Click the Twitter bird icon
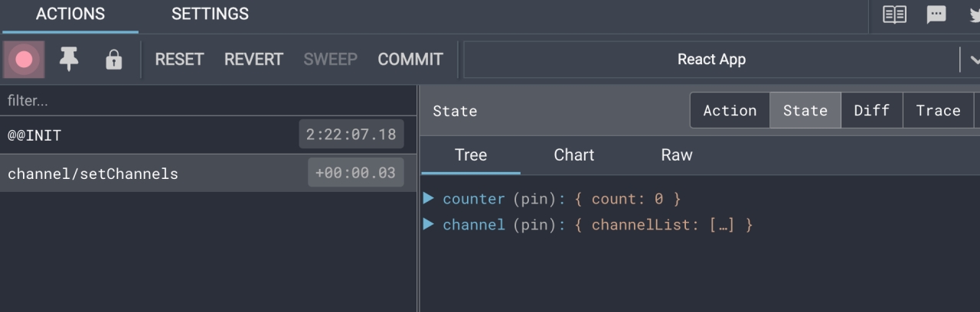980x312 pixels. coord(974,15)
